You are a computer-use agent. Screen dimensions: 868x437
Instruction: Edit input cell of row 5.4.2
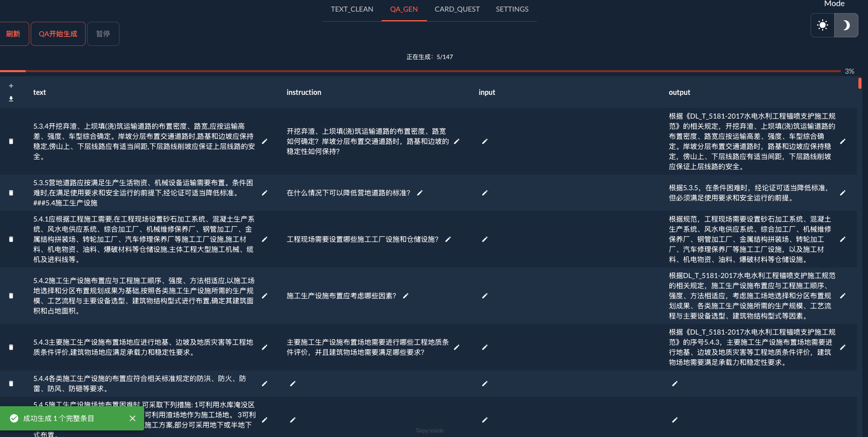(485, 296)
